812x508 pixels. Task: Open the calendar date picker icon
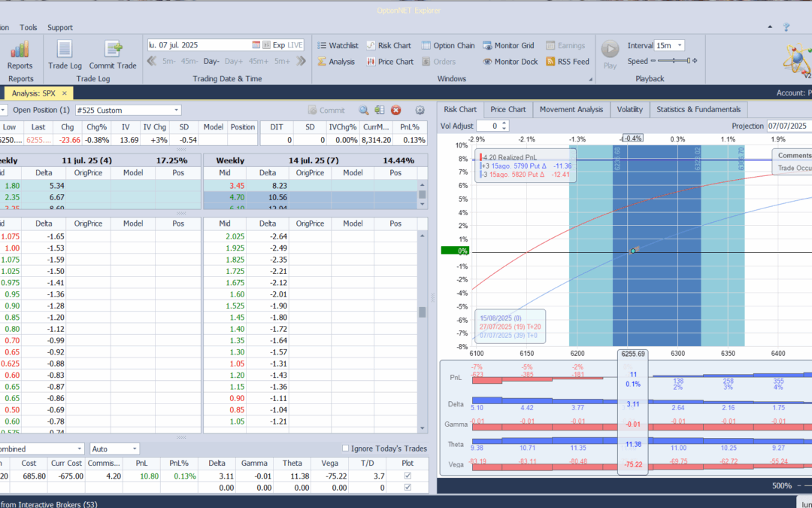click(256, 45)
